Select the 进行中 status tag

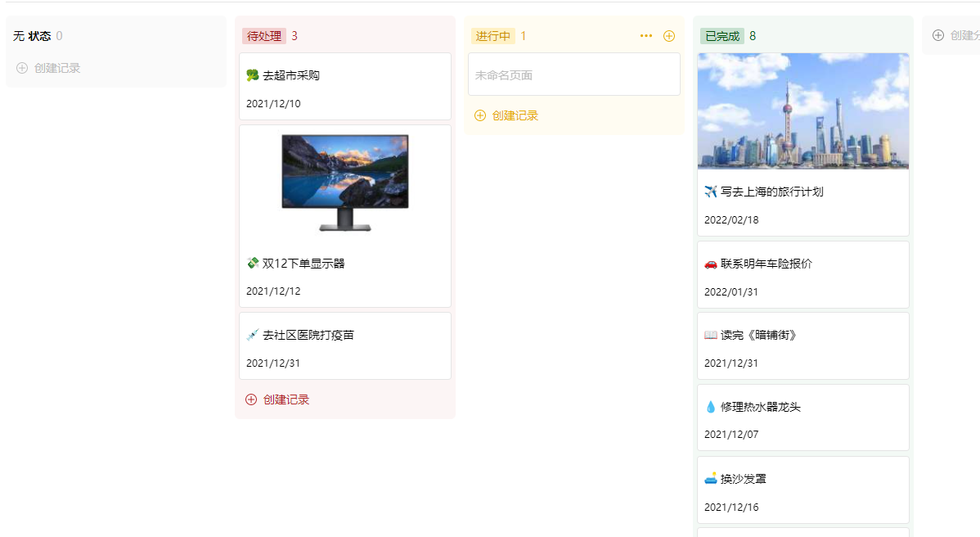tap(492, 36)
